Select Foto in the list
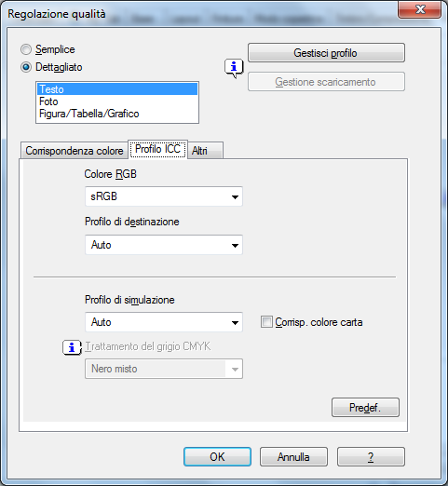The image size is (448, 486). coord(117,101)
